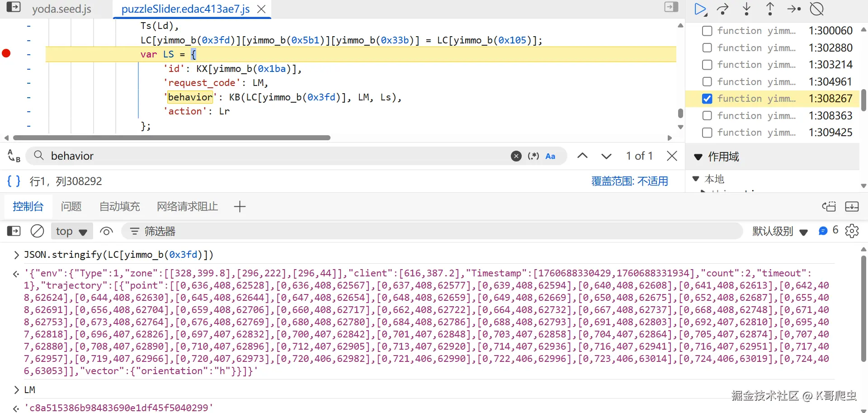Close the puzzleSlider.edac413ae7.js tab
Screen dimensions: 868x413
pos(261,9)
